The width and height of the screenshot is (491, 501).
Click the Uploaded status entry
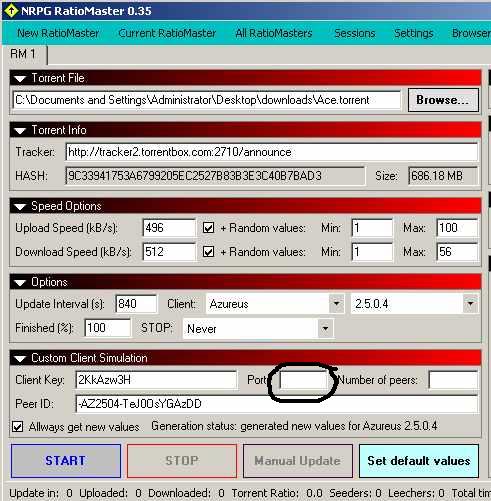[x=110, y=493]
